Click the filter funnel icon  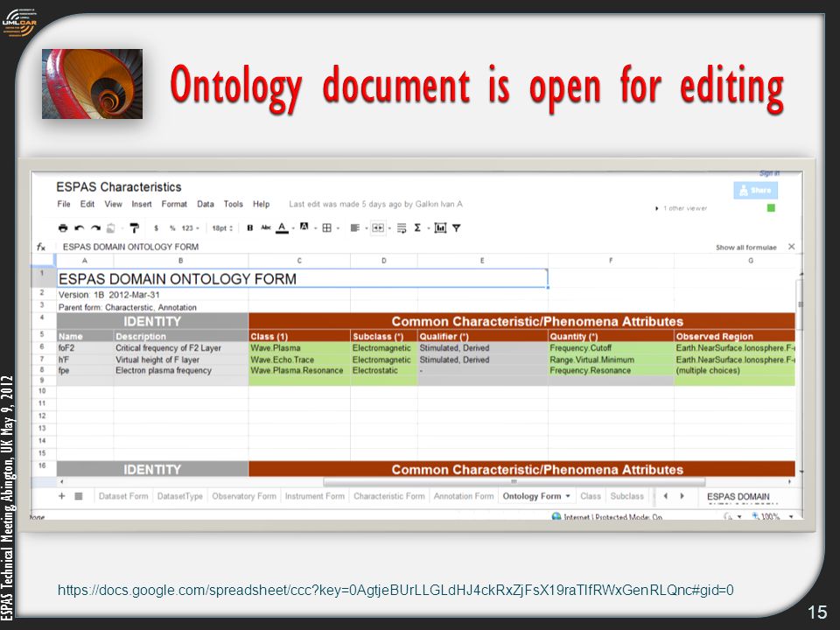457,228
